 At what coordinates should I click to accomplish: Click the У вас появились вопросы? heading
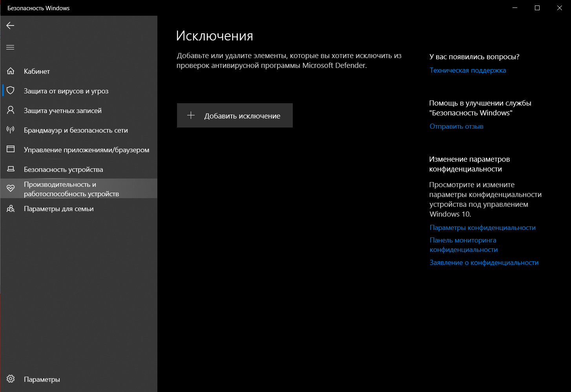coord(474,57)
